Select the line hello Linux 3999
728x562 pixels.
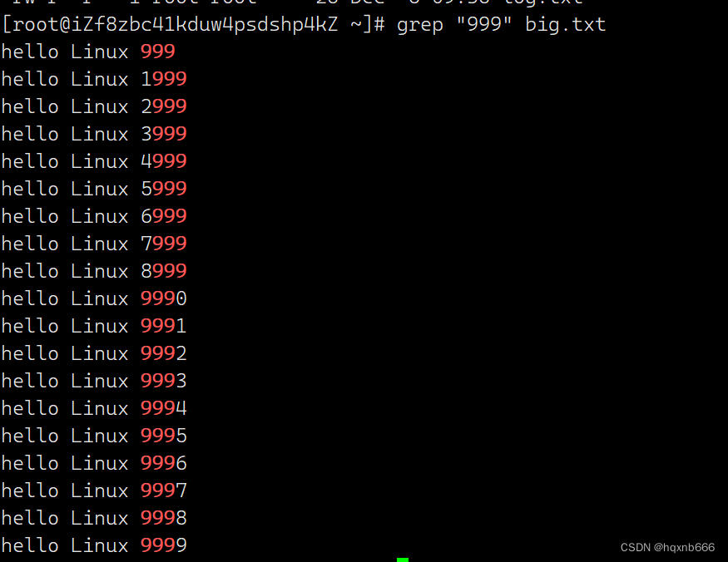94,134
